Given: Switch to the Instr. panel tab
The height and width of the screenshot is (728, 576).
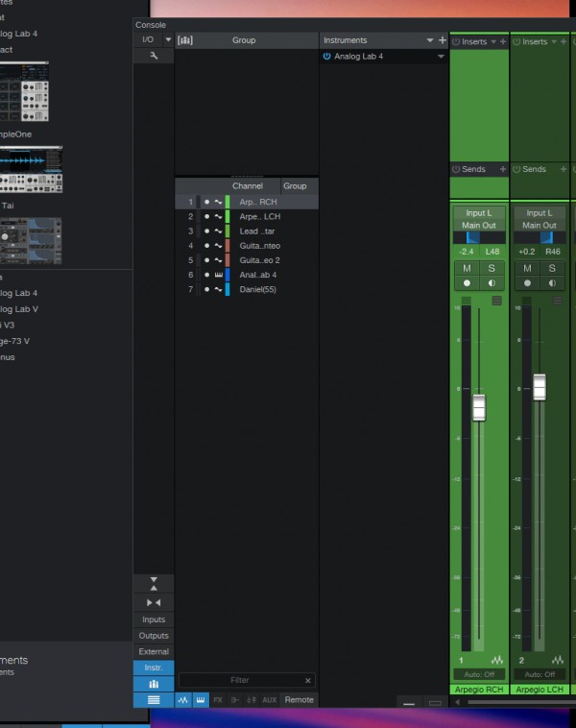Looking at the screenshot, I should tap(154, 667).
